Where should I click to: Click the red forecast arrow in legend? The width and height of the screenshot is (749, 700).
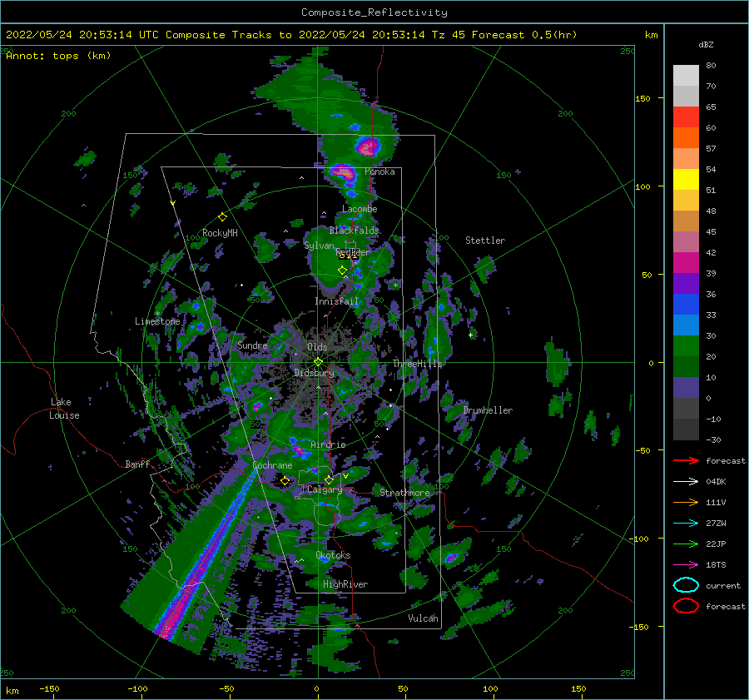click(x=686, y=460)
